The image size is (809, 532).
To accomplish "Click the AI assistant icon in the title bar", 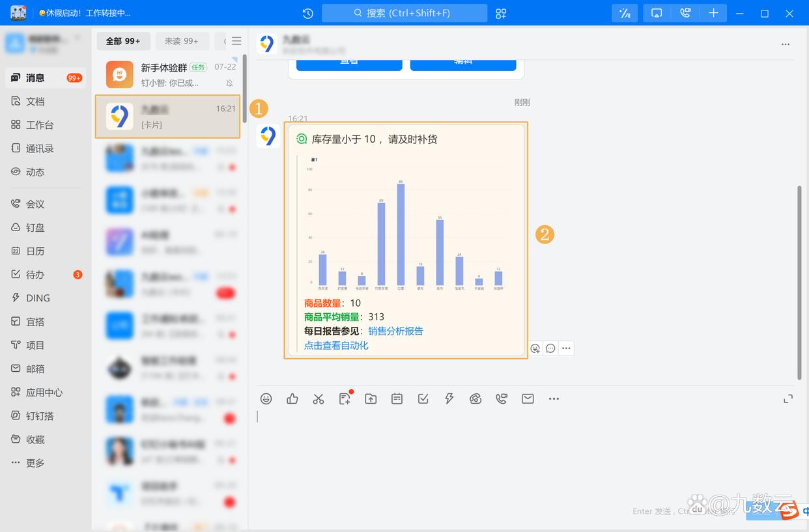I will 625,13.
